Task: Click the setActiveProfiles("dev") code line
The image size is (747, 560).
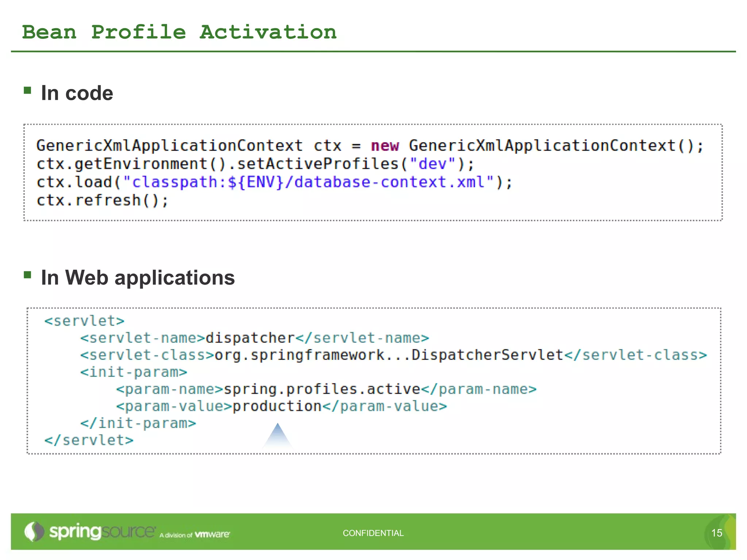Action: tap(255, 164)
